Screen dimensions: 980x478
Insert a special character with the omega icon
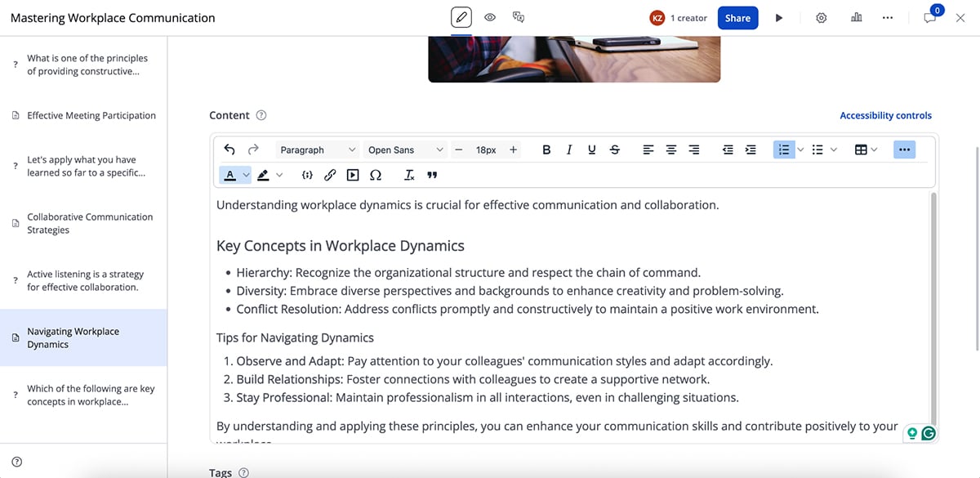coord(376,174)
